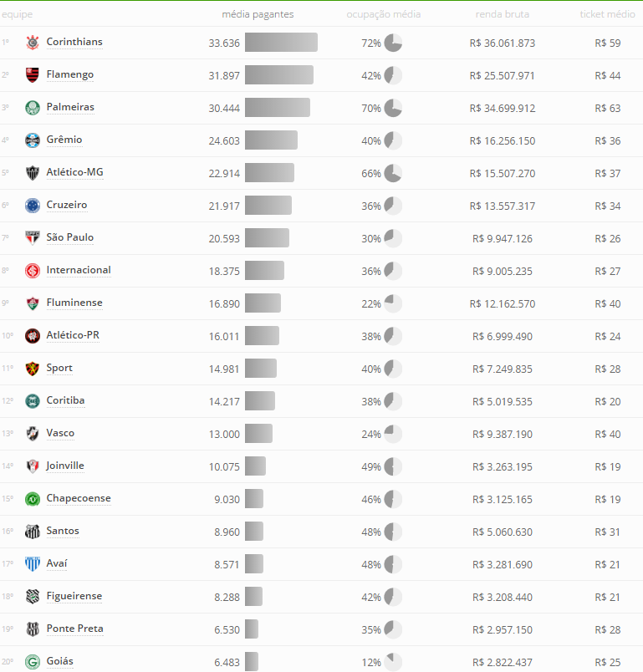Click the Chapecoense club crest icon
The image size is (643, 672).
33,499
